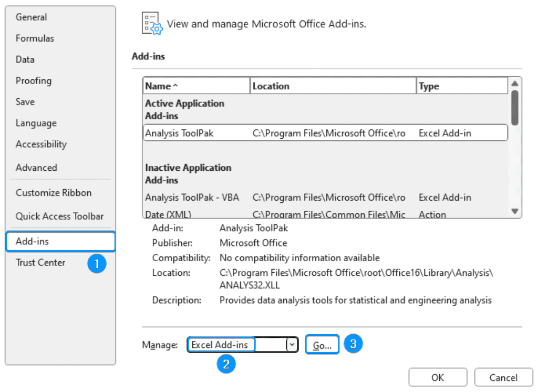Click the add-ins list scrollbar thumb
Screen dimensions: 538x392
pyautogui.click(x=515, y=107)
